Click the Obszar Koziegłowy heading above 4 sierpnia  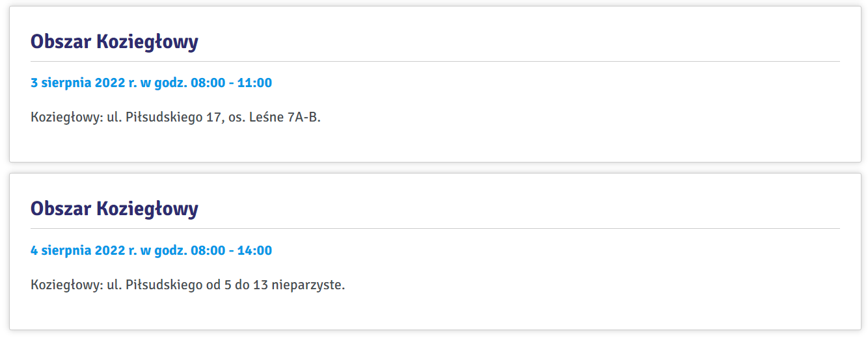click(115, 209)
